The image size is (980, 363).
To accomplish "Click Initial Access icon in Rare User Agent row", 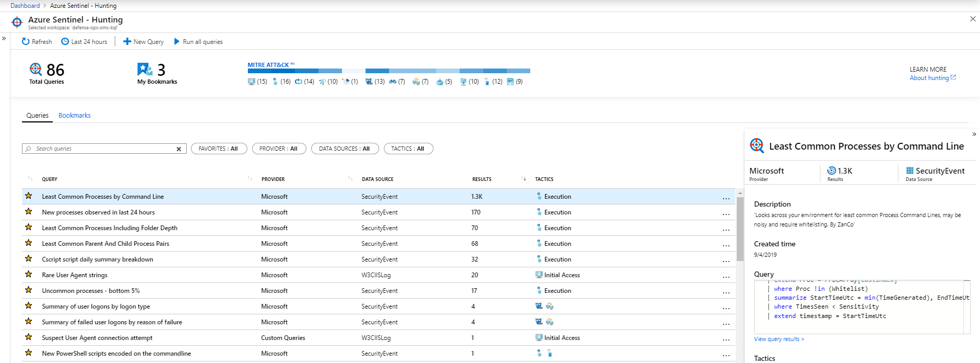I will [x=539, y=275].
